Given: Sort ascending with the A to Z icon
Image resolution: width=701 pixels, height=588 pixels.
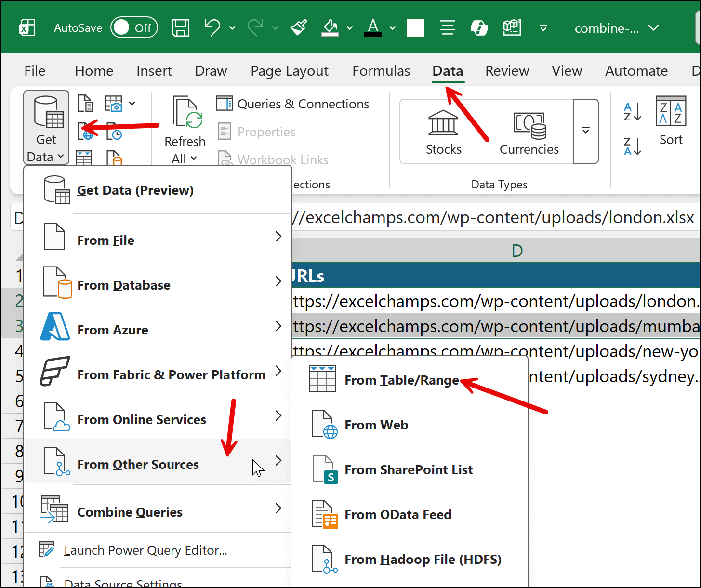Looking at the screenshot, I should [632, 112].
